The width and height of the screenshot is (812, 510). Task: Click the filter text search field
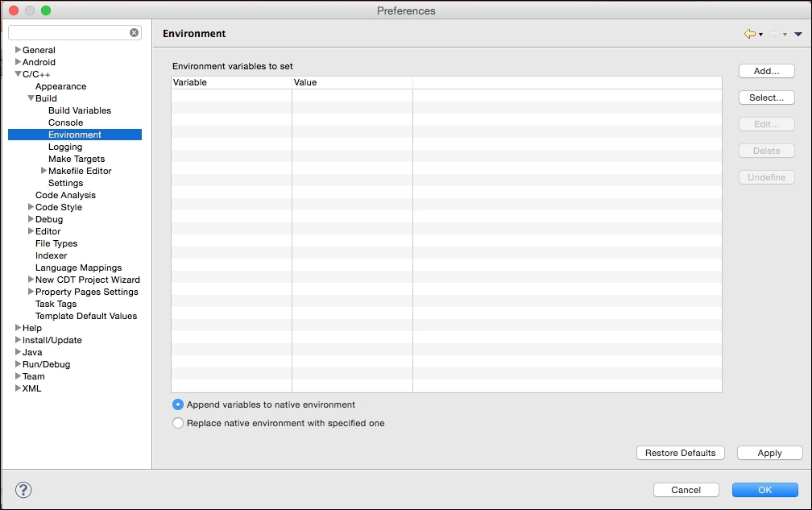[x=68, y=33]
